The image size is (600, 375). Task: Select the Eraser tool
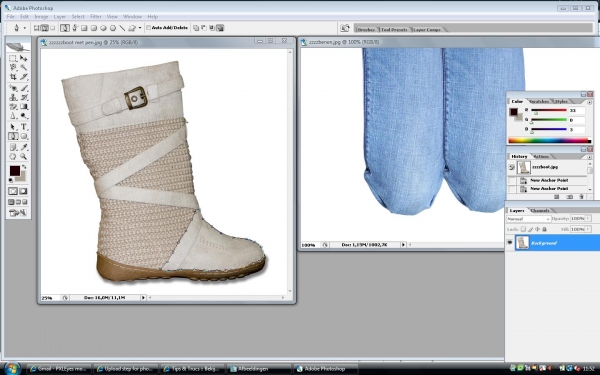pyautogui.click(x=13, y=107)
